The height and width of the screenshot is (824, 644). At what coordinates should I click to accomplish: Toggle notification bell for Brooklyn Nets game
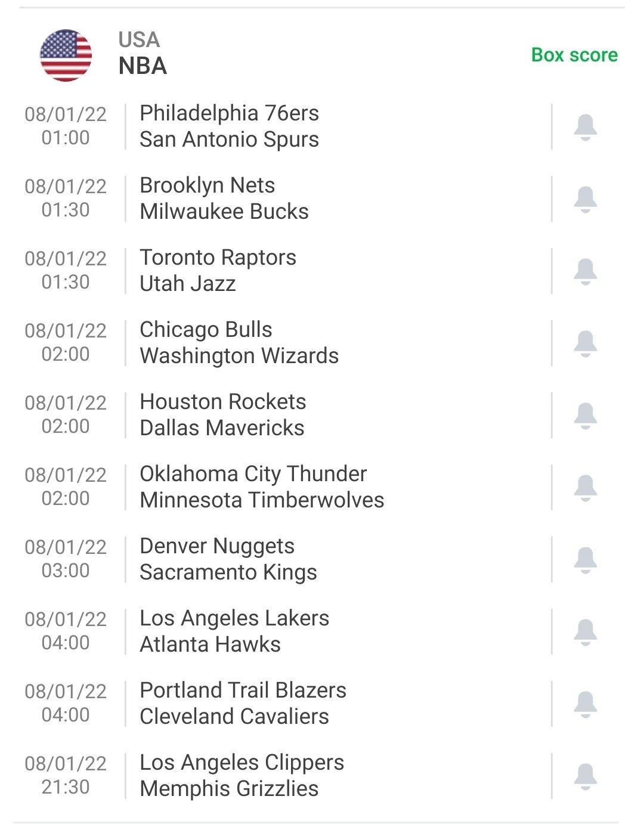point(586,199)
